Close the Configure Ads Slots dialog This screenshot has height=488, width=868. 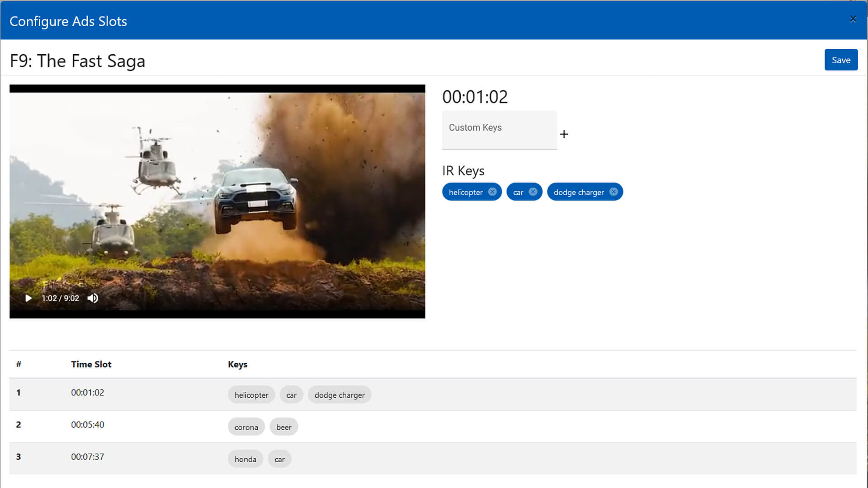853,19
